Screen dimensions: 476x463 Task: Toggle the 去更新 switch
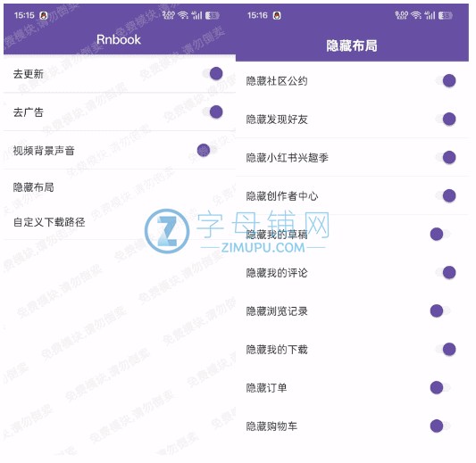click(213, 74)
